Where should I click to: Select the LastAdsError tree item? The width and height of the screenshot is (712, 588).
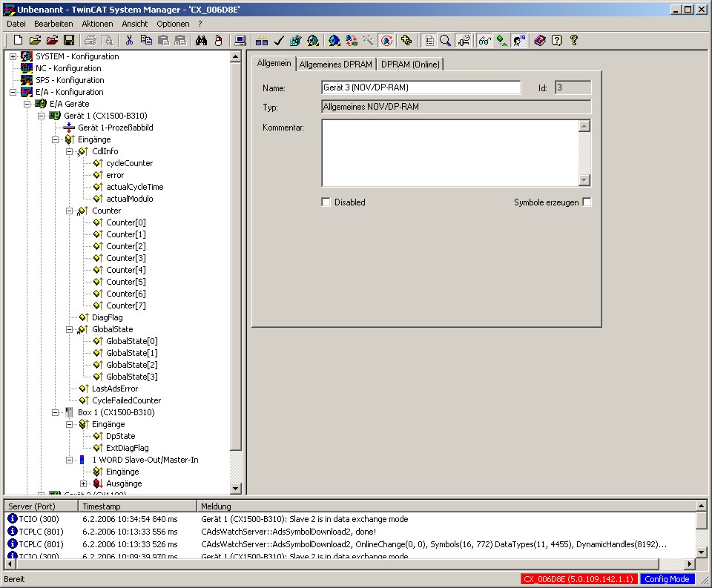115,389
